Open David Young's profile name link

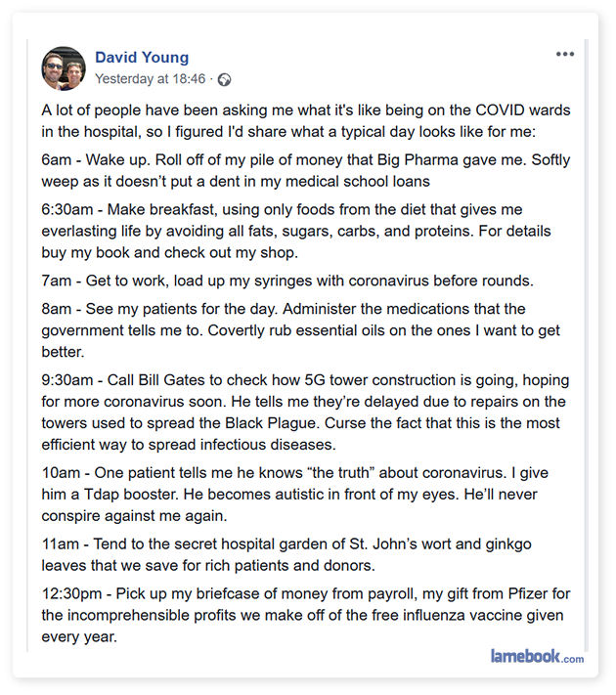[x=142, y=58]
